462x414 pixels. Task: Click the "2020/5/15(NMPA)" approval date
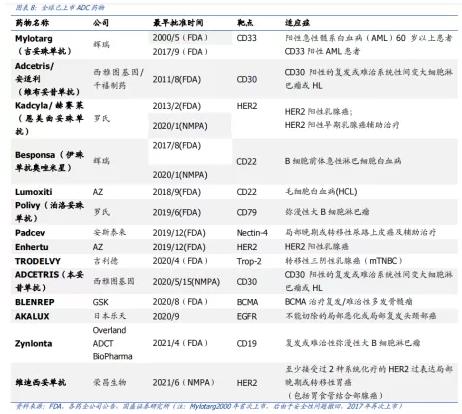pyautogui.click(x=186, y=282)
